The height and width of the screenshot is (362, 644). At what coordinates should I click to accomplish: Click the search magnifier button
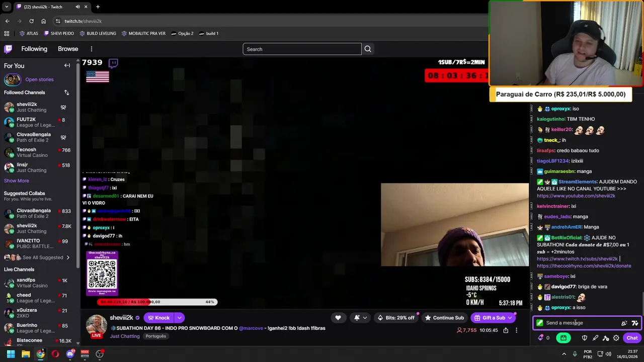(x=368, y=49)
